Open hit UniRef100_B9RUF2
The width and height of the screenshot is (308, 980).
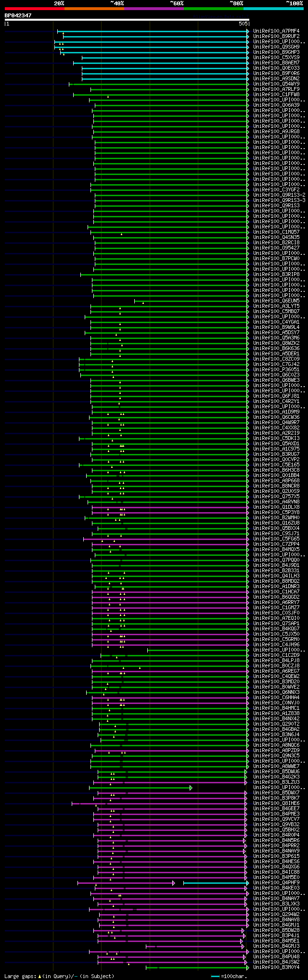276,37
